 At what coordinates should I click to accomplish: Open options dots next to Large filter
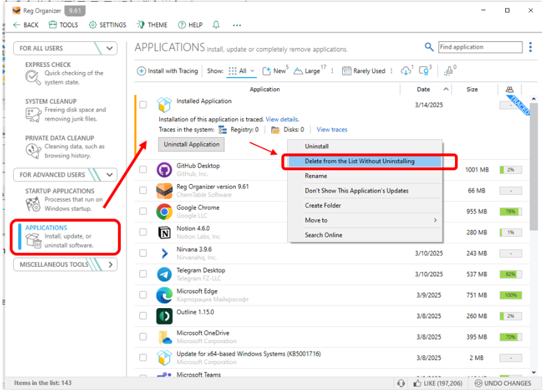pyautogui.click(x=332, y=71)
